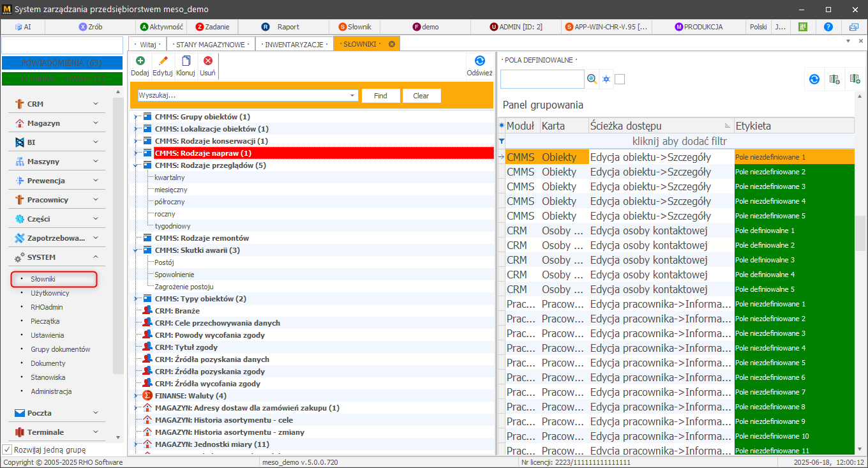The image size is (868, 468).
Task: Click the Usuń red delete icon
Action: (207, 61)
